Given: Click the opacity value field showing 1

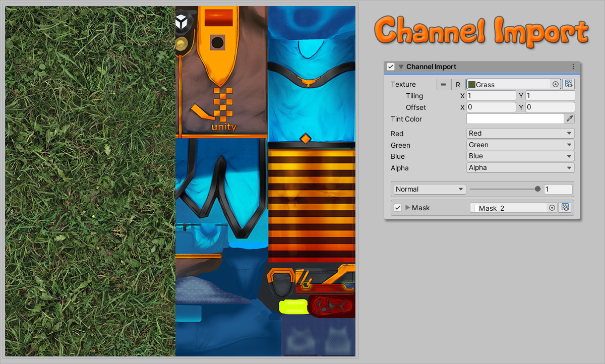Looking at the screenshot, I should tap(558, 189).
